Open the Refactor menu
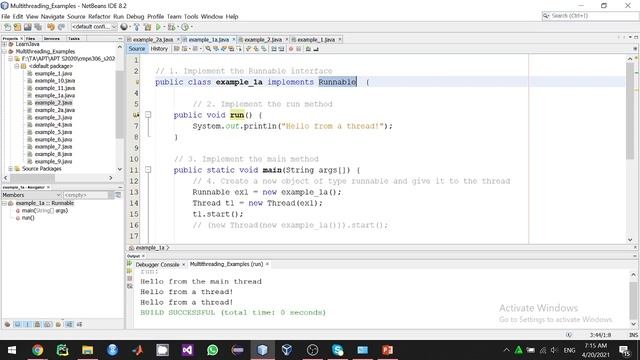The width and height of the screenshot is (640, 360). pyautogui.click(x=99, y=16)
